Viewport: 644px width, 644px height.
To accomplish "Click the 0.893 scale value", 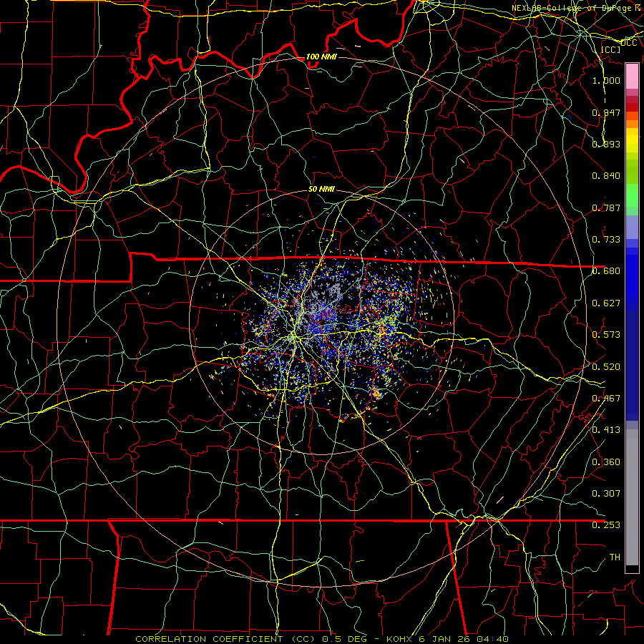I will click(606, 144).
